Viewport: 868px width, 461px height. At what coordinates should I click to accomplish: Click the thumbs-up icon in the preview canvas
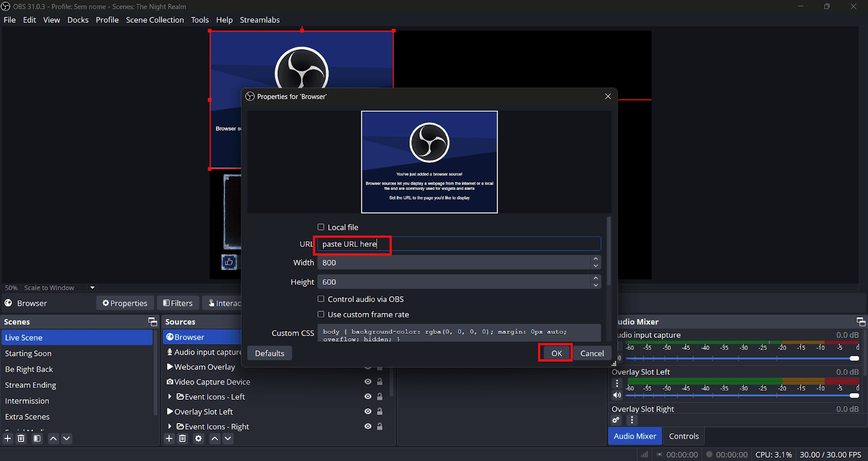coord(229,262)
